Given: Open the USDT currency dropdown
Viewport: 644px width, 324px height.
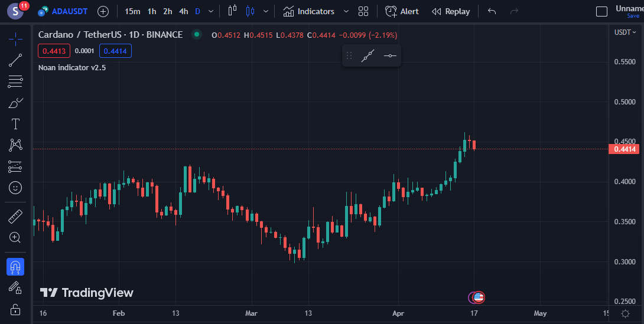Looking at the screenshot, I should (625, 32).
